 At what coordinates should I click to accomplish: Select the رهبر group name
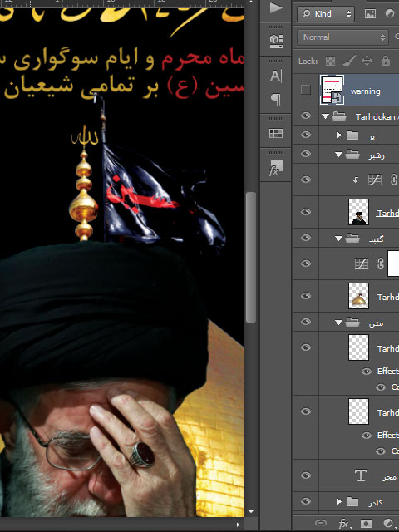pyautogui.click(x=377, y=155)
